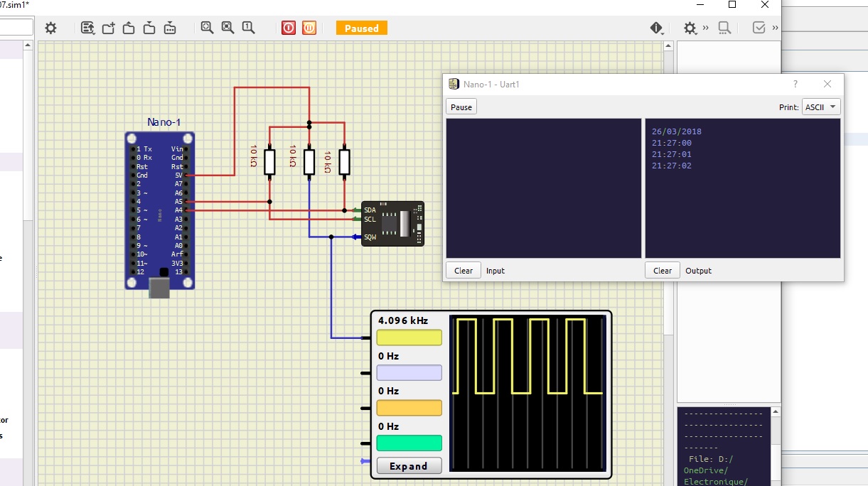Click the Open circuit folder icon

pyautogui.click(x=129, y=28)
